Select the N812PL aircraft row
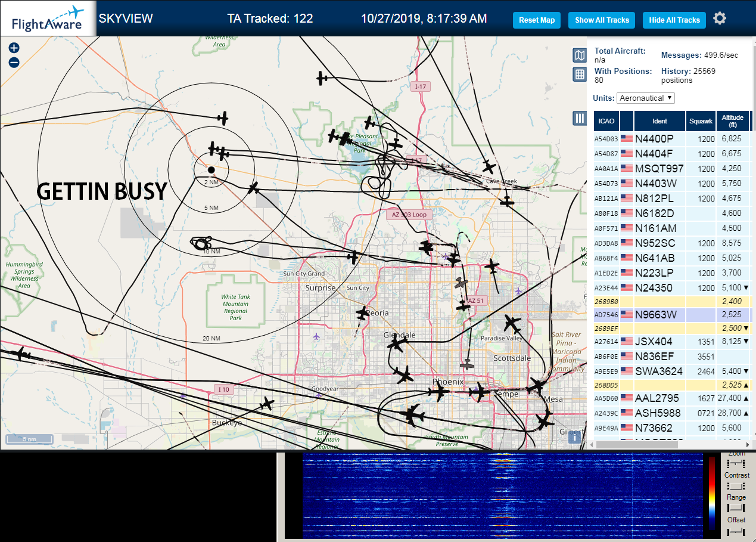 [672, 198]
